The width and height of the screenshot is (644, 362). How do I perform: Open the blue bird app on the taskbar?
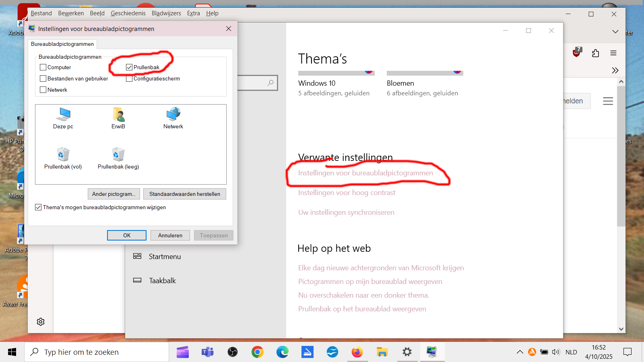[x=332, y=352]
